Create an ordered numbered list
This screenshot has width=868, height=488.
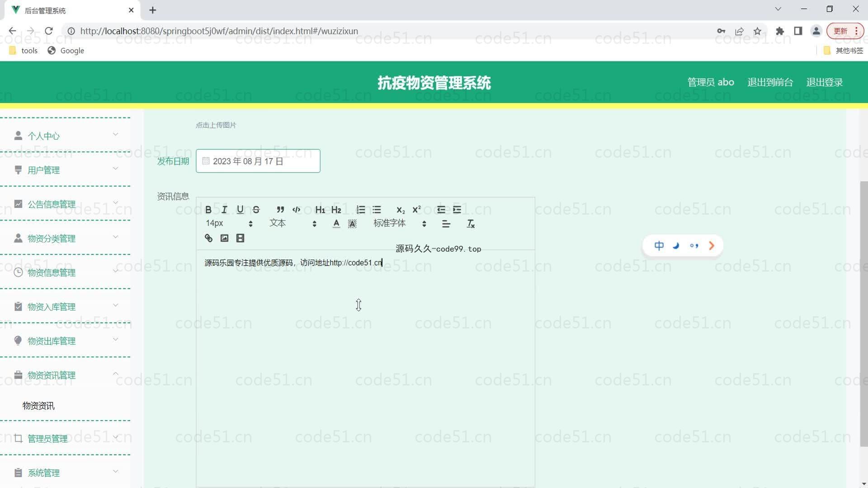[361, 210]
